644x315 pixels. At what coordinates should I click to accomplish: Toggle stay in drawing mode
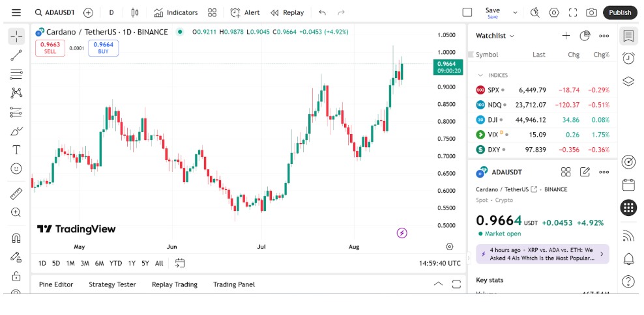[x=16, y=257]
